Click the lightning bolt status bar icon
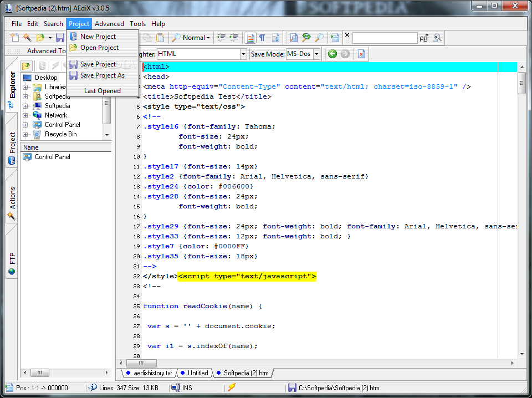 [232, 387]
